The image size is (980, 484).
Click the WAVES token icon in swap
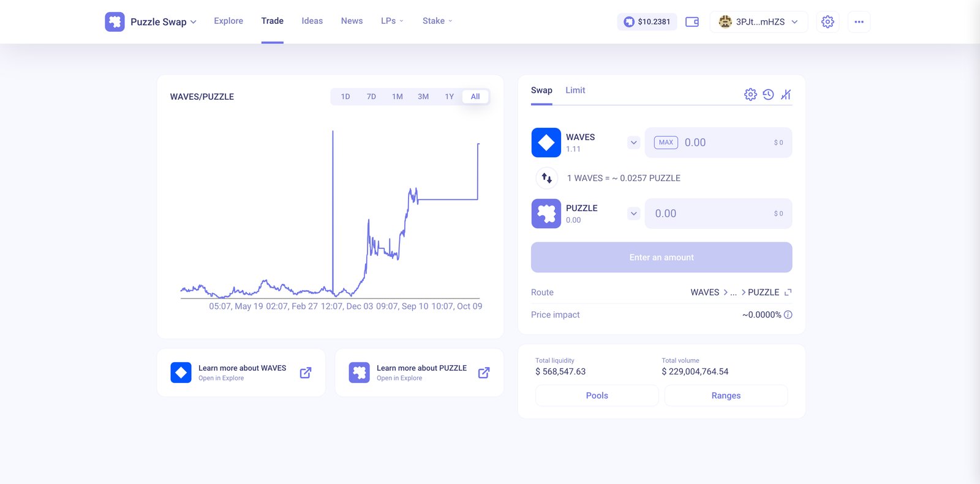pos(546,143)
